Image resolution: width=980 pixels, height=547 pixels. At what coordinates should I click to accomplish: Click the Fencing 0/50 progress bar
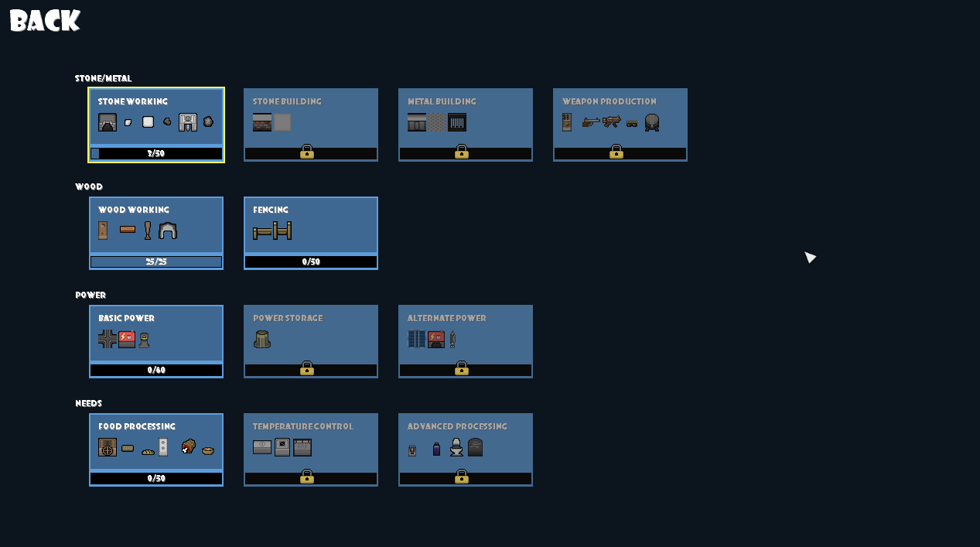pyautogui.click(x=311, y=262)
